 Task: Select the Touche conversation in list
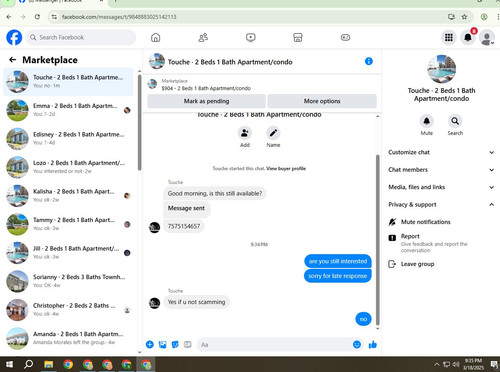[68, 81]
